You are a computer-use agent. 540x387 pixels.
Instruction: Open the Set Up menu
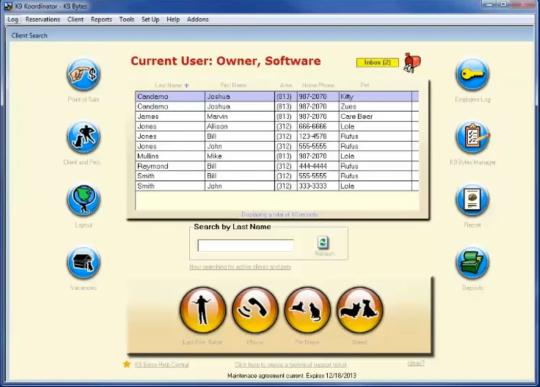tap(150, 19)
